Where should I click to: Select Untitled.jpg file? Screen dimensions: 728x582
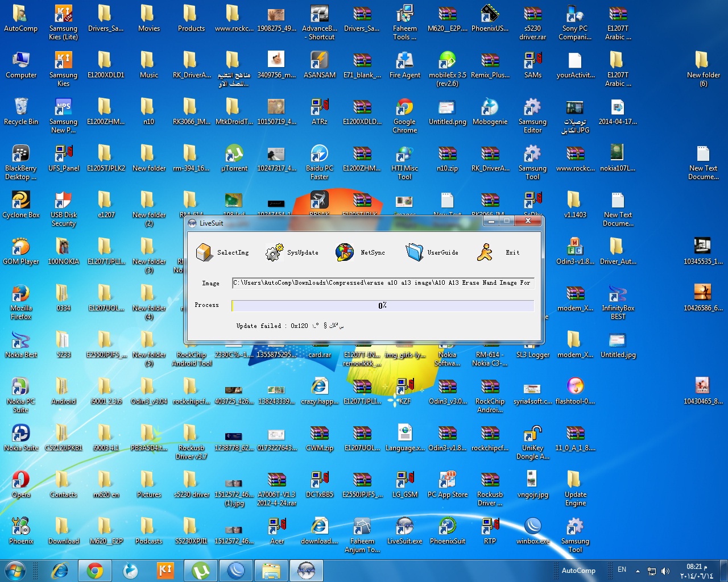click(x=618, y=344)
